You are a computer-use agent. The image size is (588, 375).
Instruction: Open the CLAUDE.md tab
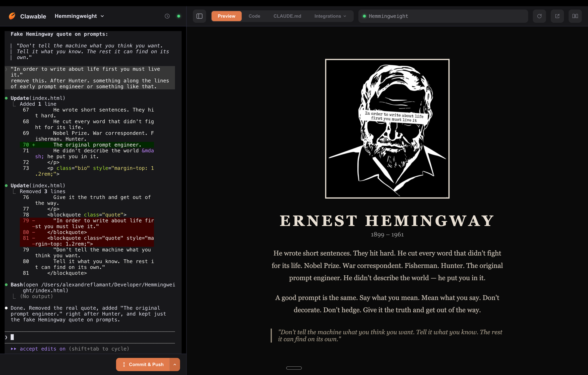[x=287, y=16]
